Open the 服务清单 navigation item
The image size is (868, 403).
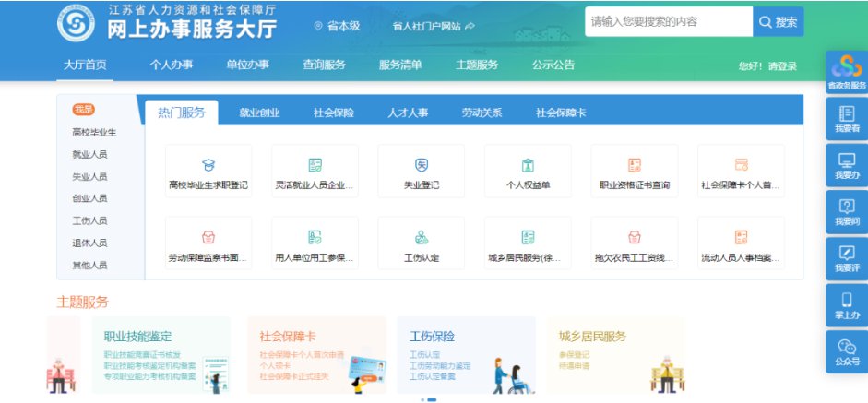tap(400, 65)
